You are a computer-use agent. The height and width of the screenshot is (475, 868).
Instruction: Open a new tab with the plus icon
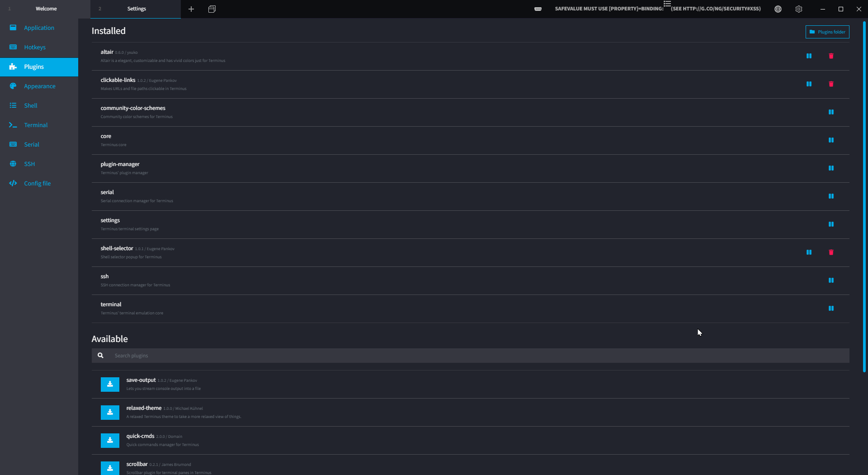191,9
